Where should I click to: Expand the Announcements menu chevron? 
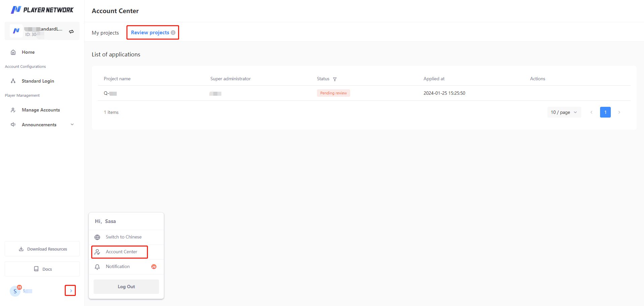tap(72, 125)
